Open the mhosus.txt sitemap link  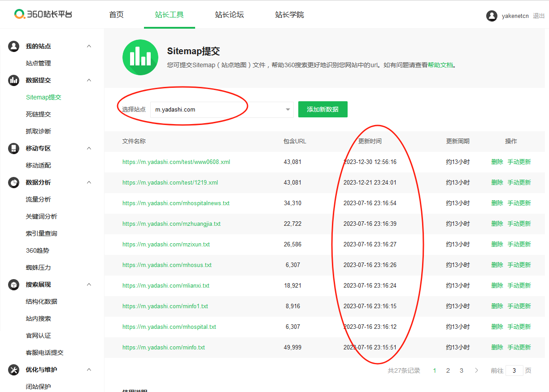[167, 265]
